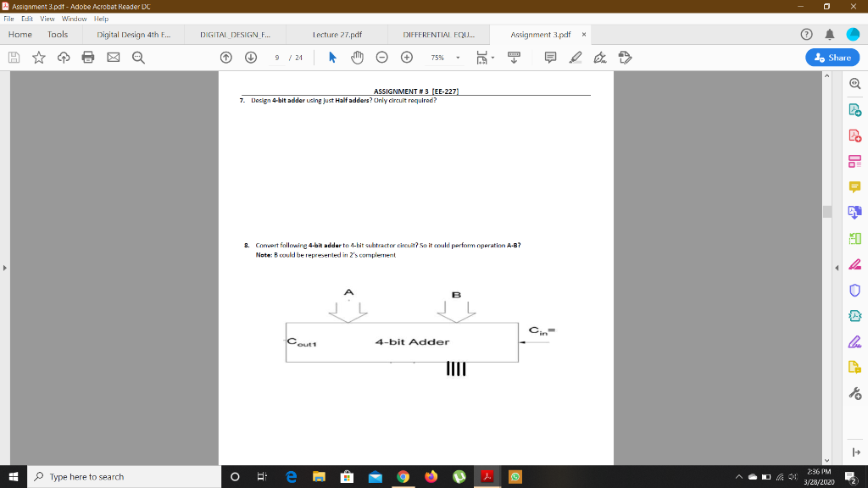Click the Comment panel icon in sidebar

[854, 186]
